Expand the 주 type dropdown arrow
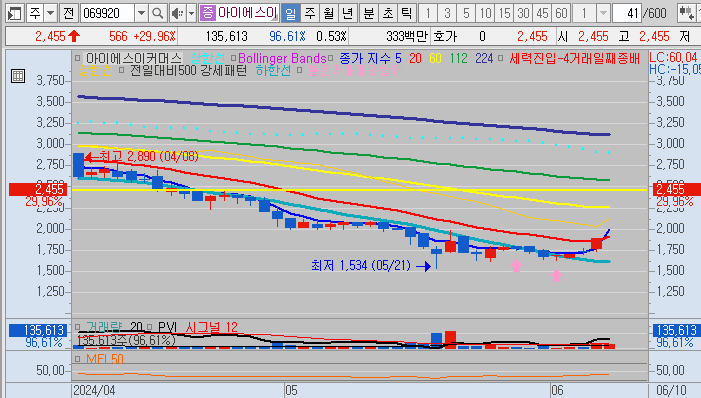The width and height of the screenshot is (701, 398). tap(51, 13)
